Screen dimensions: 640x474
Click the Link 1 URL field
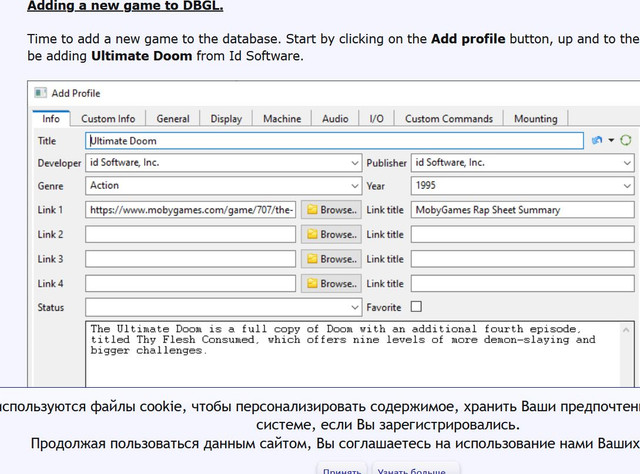pos(191,210)
